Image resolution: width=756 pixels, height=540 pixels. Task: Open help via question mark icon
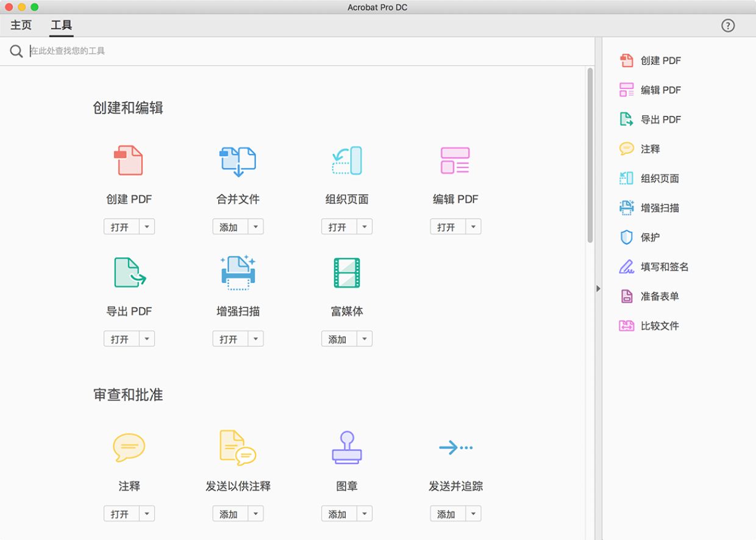(x=728, y=25)
